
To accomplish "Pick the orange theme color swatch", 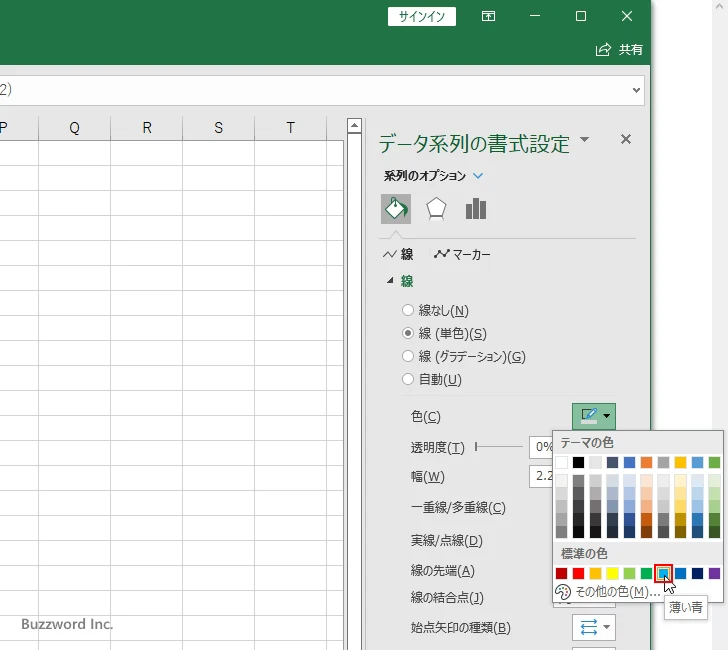I will 646,462.
